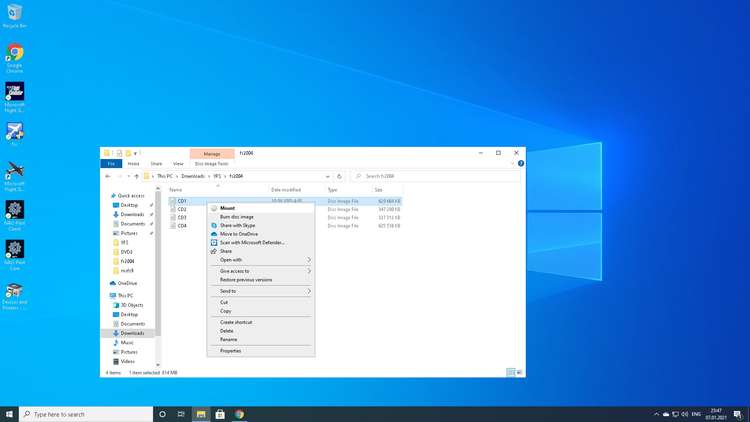Open Properties from the context menu
The height and width of the screenshot is (422, 750).
coord(230,351)
